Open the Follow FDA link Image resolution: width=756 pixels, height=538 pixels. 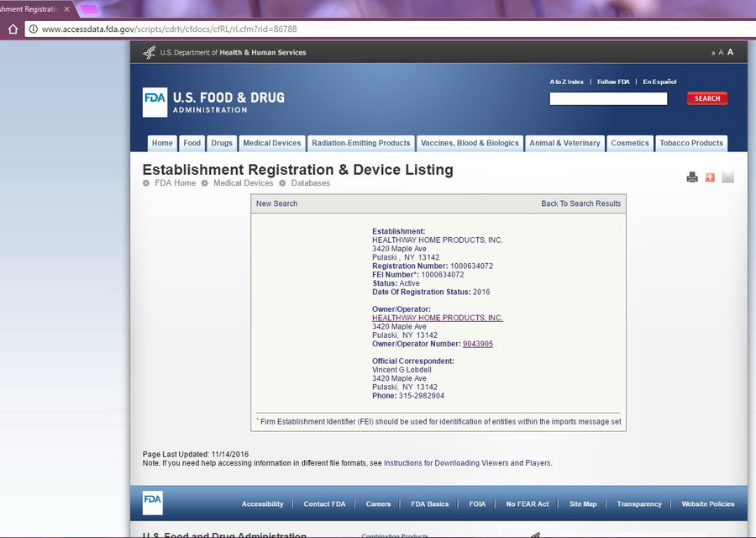[x=613, y=82]
